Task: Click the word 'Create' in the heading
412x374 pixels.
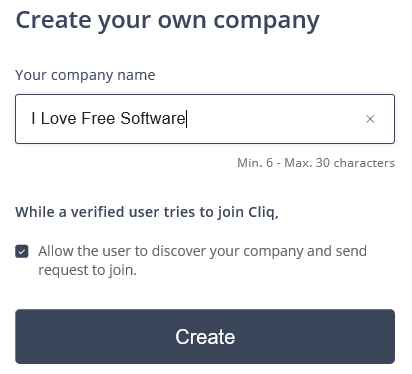Action: pyautogui.click(x=53, y=20)
